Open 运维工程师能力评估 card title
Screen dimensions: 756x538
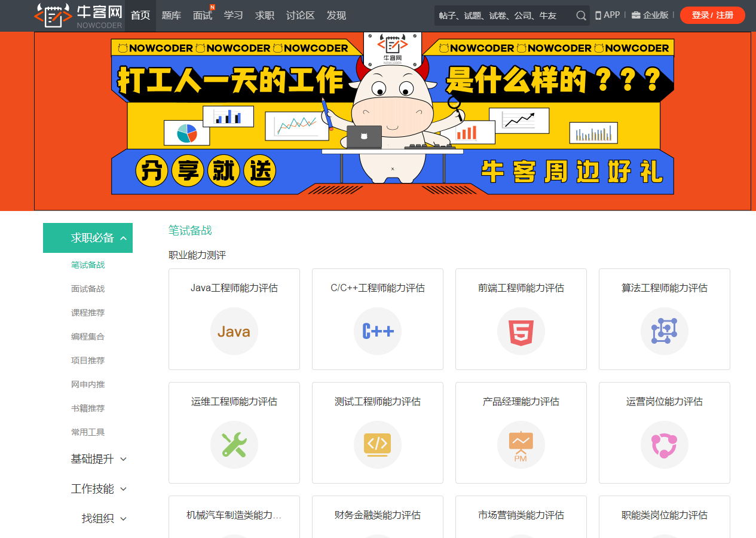coord(234,402)
